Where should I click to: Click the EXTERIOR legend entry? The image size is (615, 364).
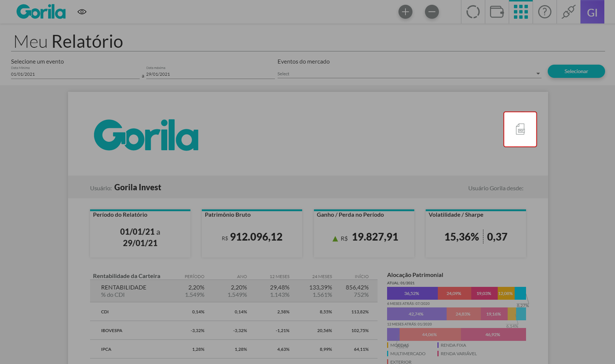[x=400, y=362]
